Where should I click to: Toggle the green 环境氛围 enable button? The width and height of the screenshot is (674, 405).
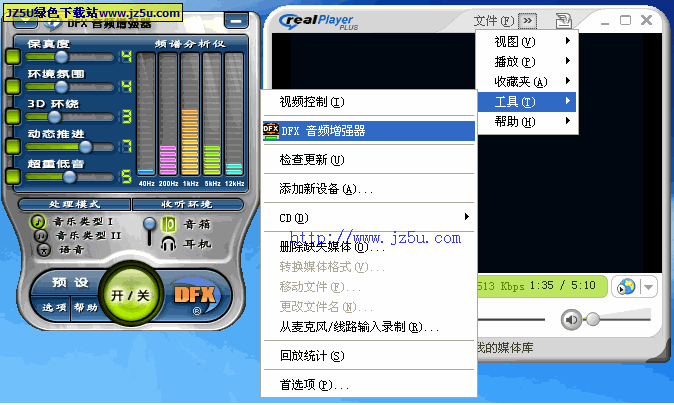(x=13, y=86)
